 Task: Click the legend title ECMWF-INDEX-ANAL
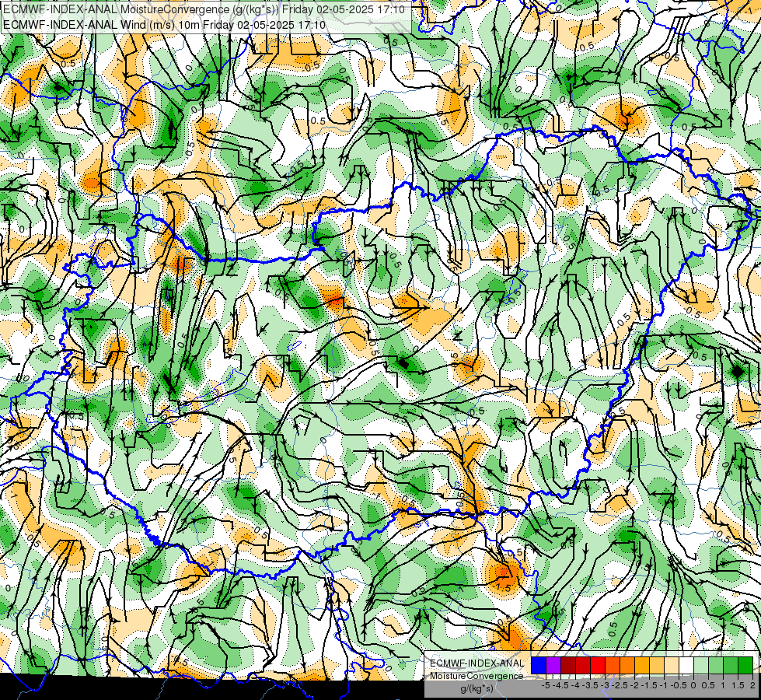(x=476, y=663)
